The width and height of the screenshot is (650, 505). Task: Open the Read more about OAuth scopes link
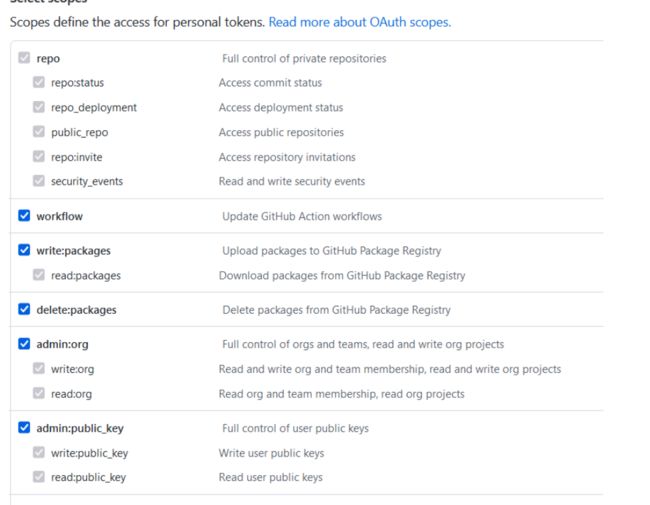(359, 22)
